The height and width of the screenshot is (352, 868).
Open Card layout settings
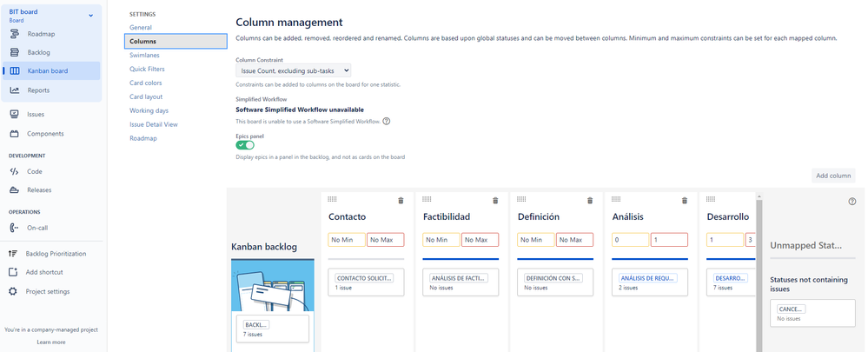[x=146, y=96]
